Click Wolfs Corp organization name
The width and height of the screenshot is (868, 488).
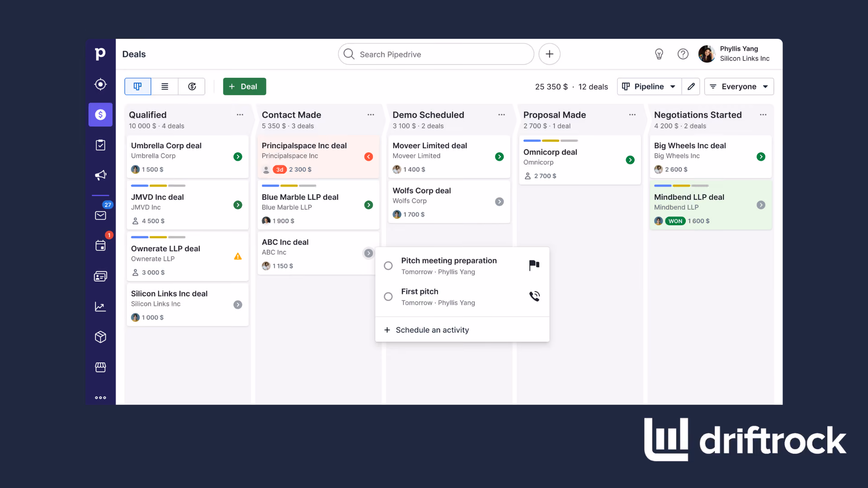[x=410, y=201]
